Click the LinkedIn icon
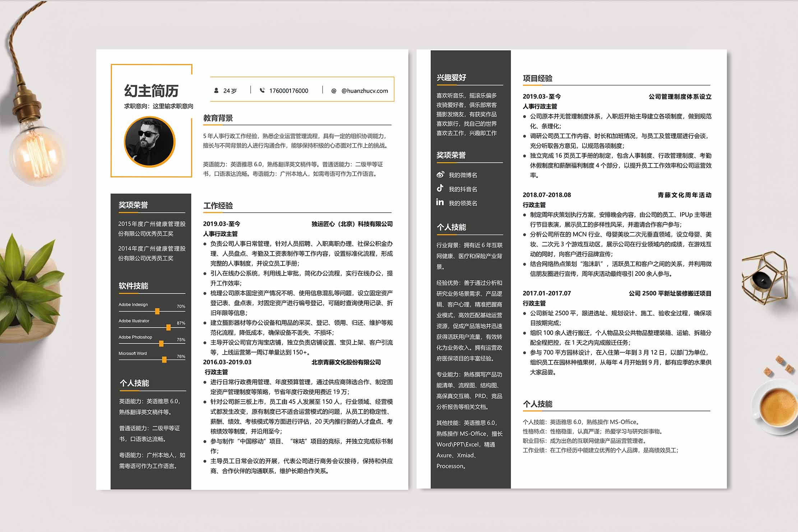Image resolution: width=798 pixels, height=532 pixels. click(x=440, y=202)
